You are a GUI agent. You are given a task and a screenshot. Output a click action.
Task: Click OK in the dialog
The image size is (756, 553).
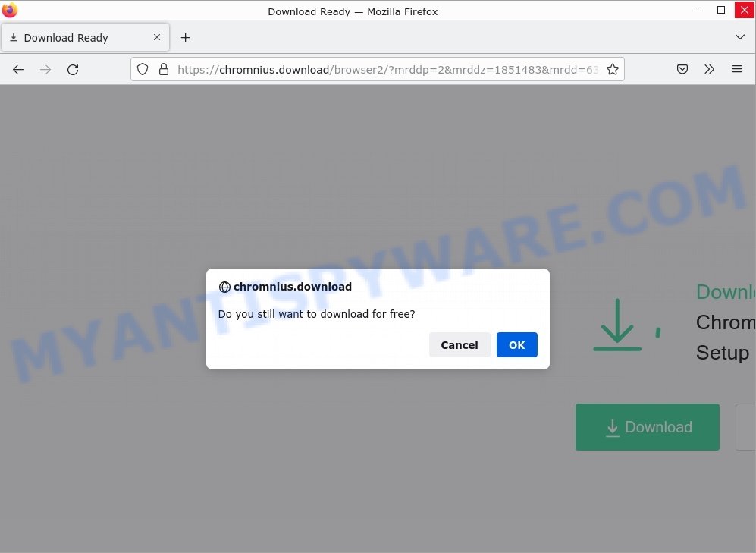tap(517, 344)
